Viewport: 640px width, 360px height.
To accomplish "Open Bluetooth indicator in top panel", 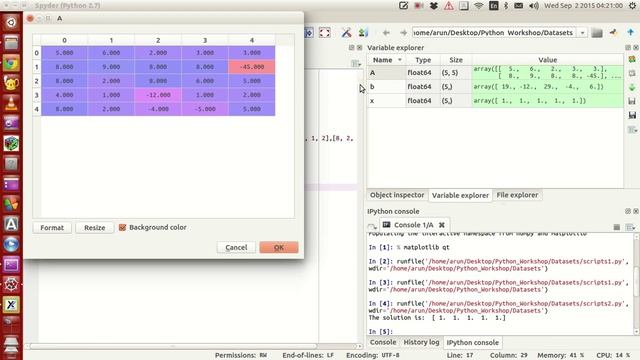I will [506, 6].
